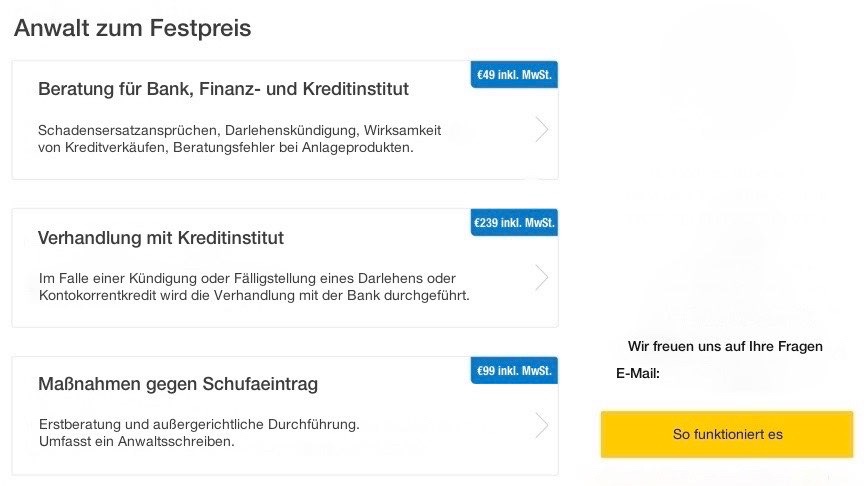Click the €49 inkl. MwSt. price badge
Image resolution: width=868 pixels, height=486 pixels.
514,75
